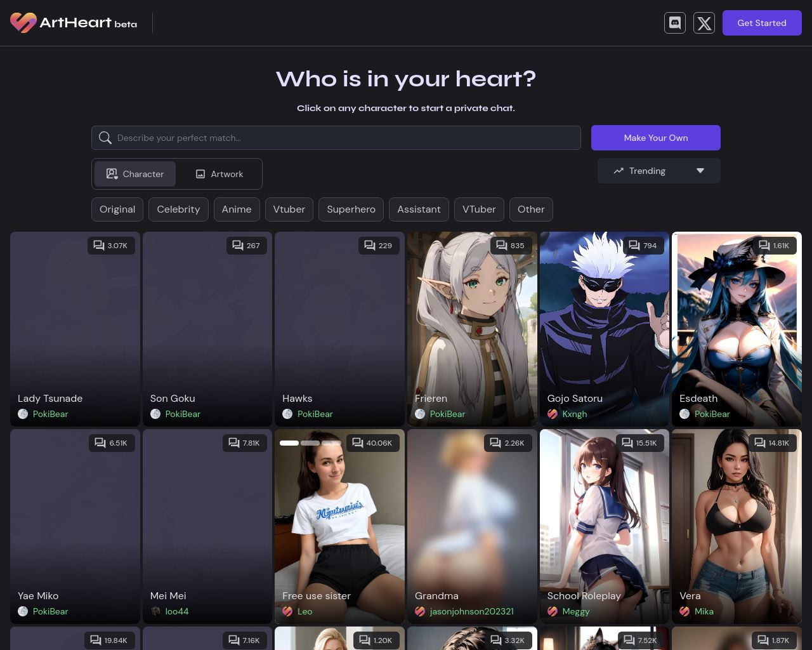Image resolution: width=812 pixels, height=650 pixels.
Task: Switch to the Character tab
Action: point(135,174)
